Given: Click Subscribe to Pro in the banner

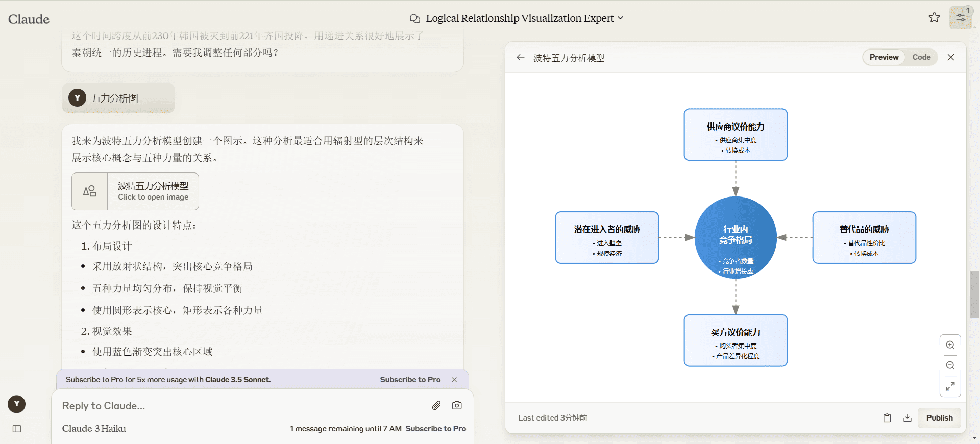Looking at the screenshot, I should coord(410,380).
